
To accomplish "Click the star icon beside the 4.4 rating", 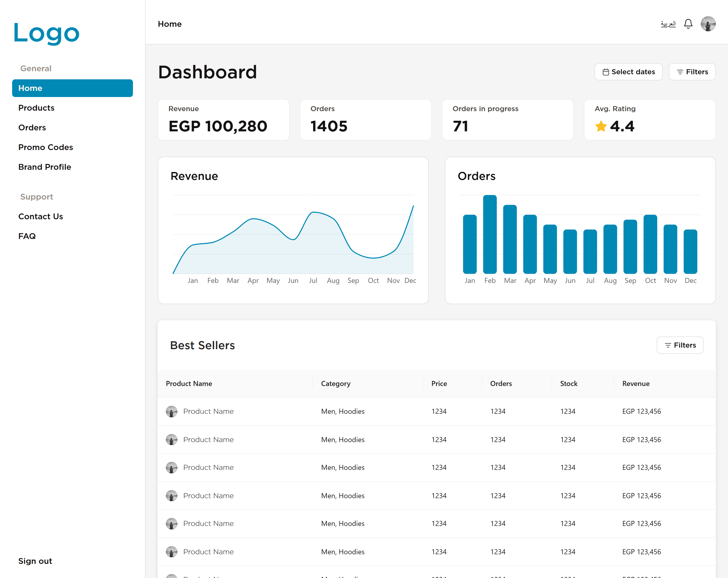I will tap(601, 126).
